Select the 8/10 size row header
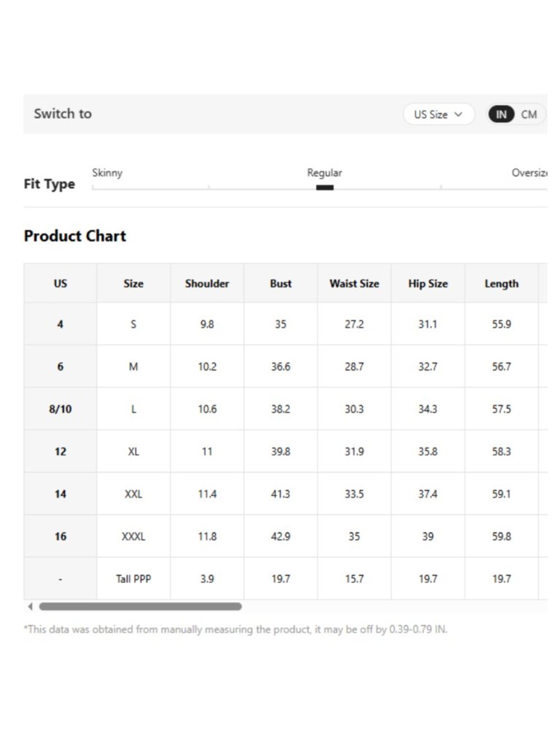560x747 pixels. pyautogui.click(x=60, y=409)
